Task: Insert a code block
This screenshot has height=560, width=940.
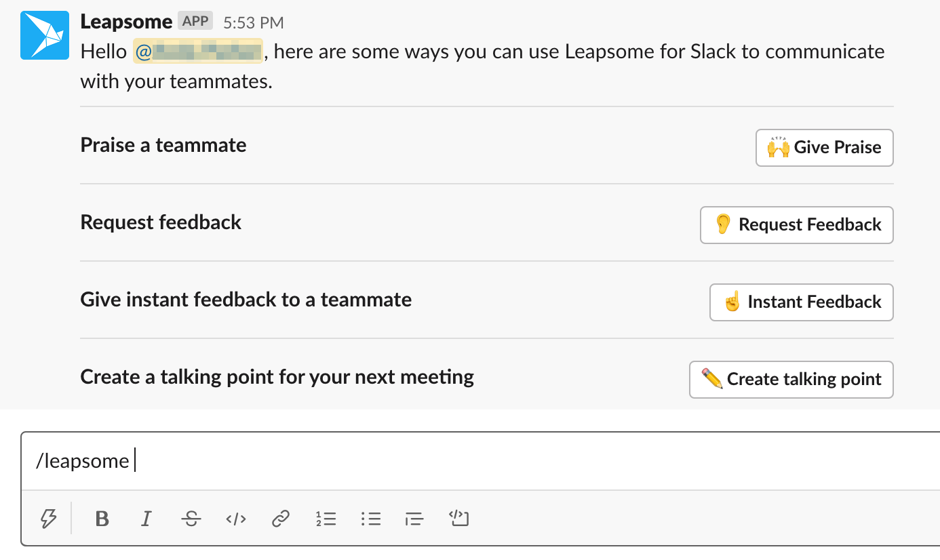Action: [x=459, y=519]
